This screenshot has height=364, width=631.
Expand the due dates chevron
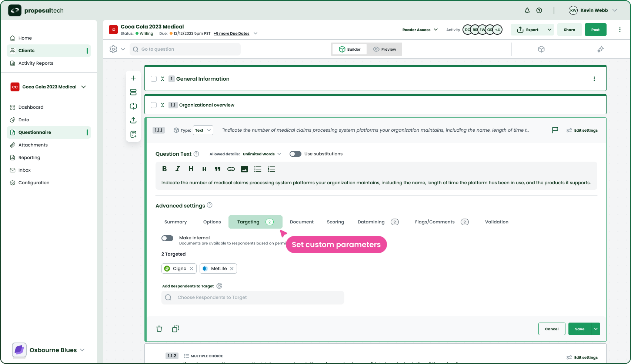click(x=256, y=33)
